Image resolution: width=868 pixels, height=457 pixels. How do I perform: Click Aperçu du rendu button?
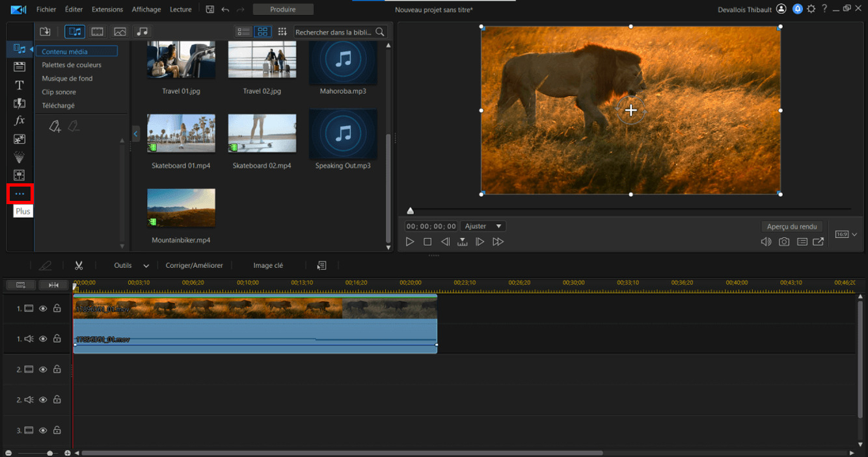tap(792, 226)
